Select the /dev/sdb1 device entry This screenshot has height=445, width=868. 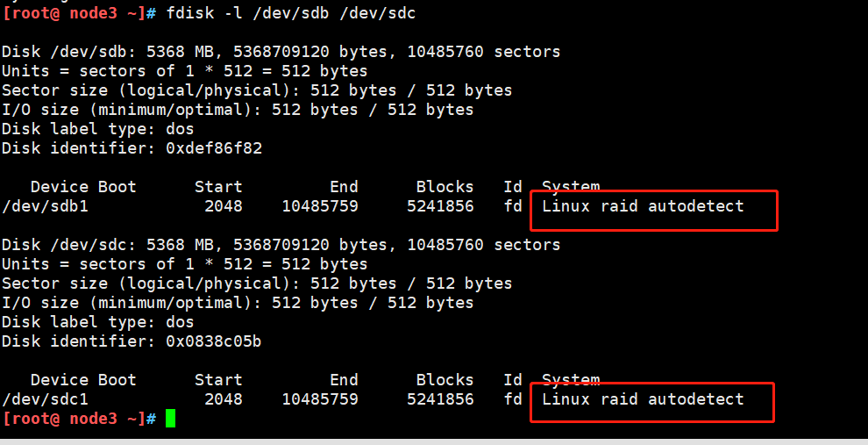click(45, 206)
